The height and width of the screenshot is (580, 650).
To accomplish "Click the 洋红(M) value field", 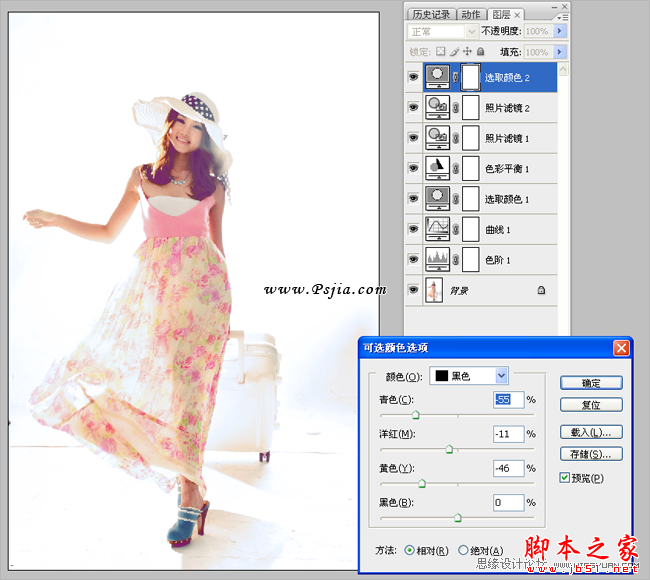I will click(509, 434).
